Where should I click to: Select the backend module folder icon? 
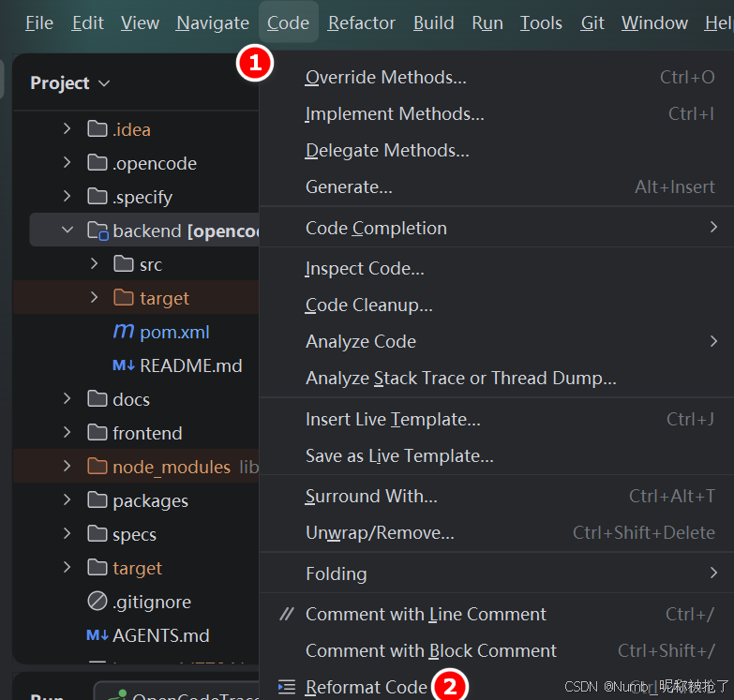pos(97,231)
